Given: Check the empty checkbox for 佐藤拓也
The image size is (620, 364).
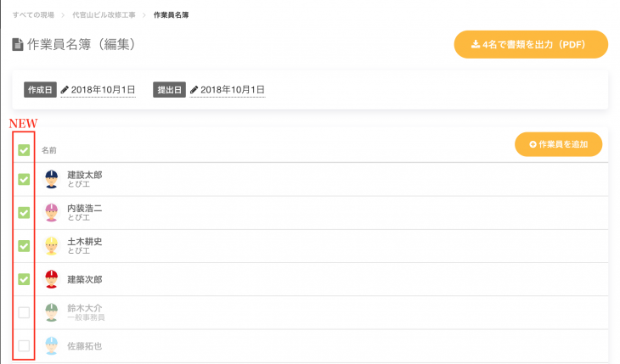Looking at the screenshot, I should [x=24, y=346].
